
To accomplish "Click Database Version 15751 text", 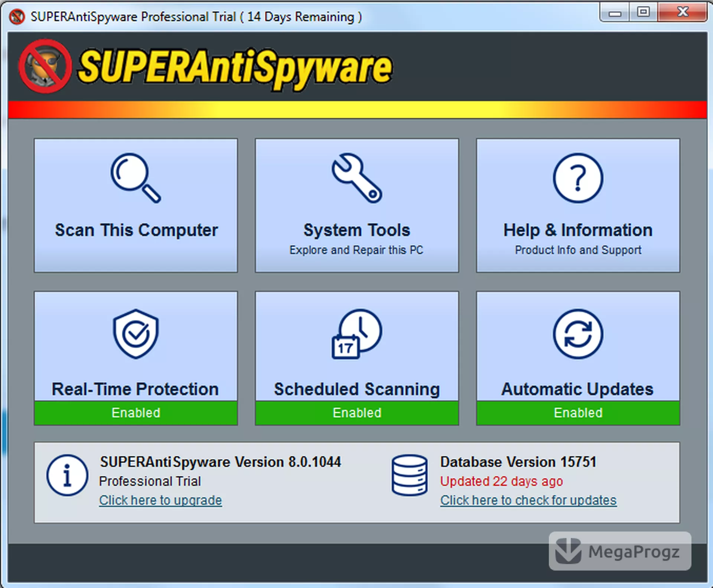I will tap(518, 462).
